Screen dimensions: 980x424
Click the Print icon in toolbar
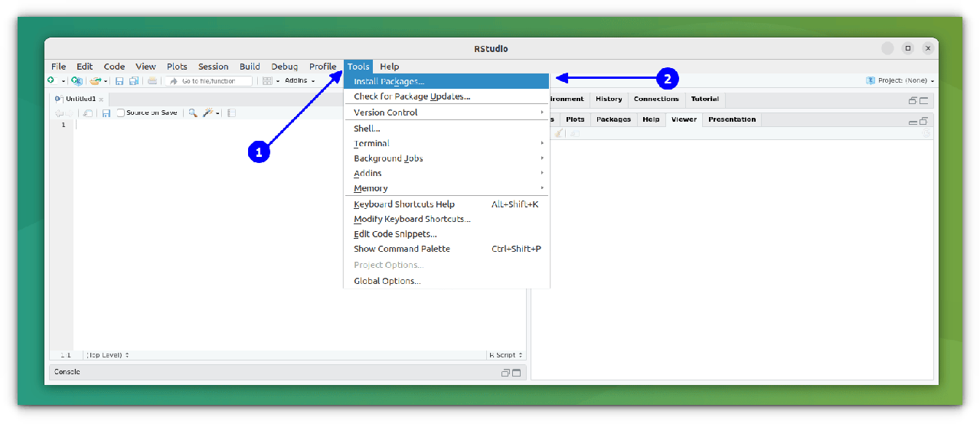pos(152,80)
